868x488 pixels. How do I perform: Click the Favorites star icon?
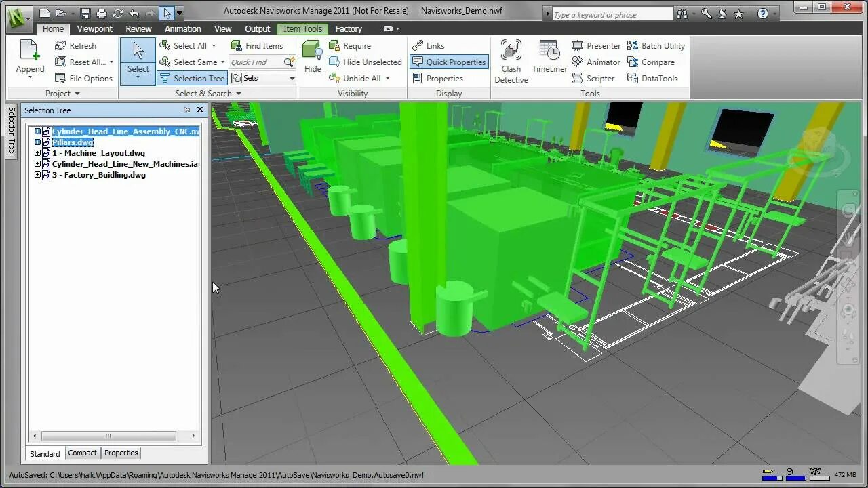click(739, 14)
